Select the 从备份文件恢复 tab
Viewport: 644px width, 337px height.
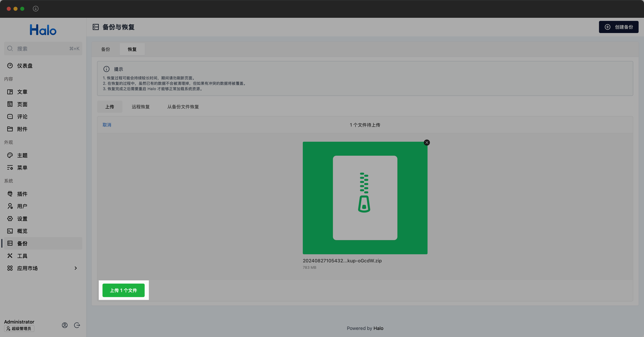tap(183, 106)
